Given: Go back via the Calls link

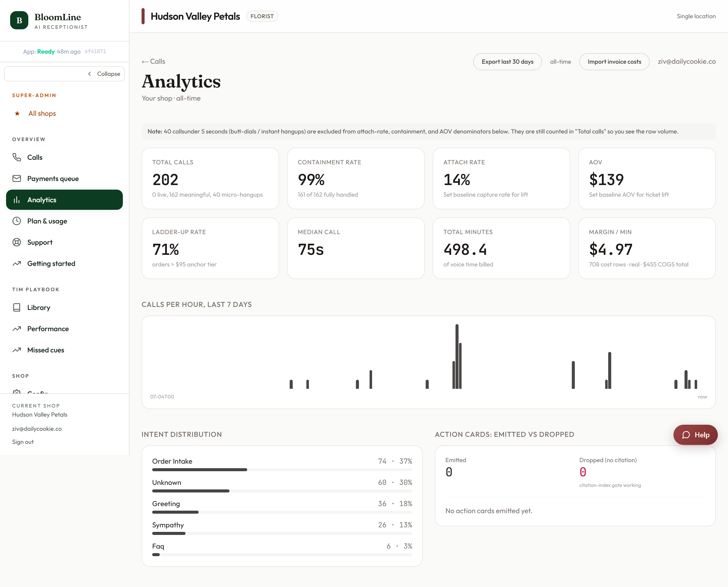Looking at the screenshot, I should coord(153,61).
